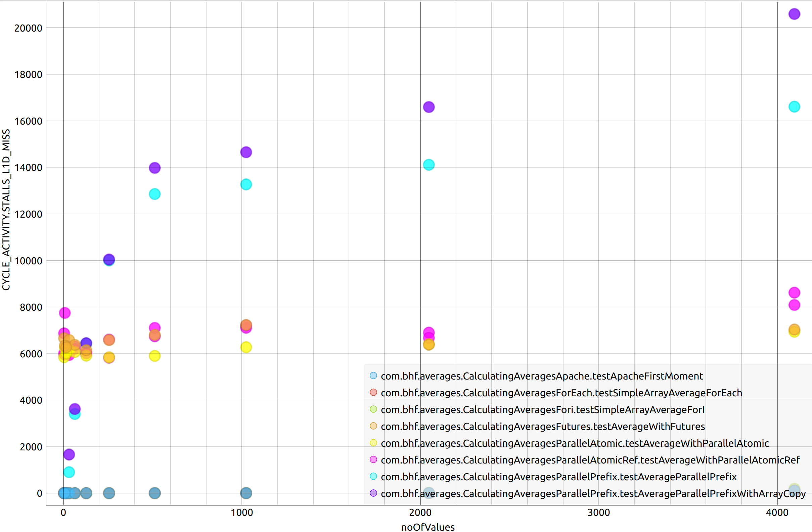
Task: Click the CYCLE_ACTIVITY.STALLS_L1D_MISS y-axis title
Action: pyautogui.click(x=6, y=210)
